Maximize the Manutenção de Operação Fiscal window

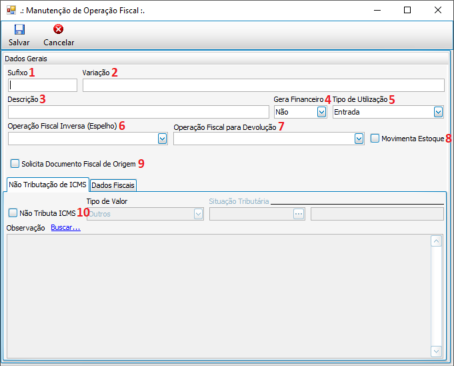[407, 10]
